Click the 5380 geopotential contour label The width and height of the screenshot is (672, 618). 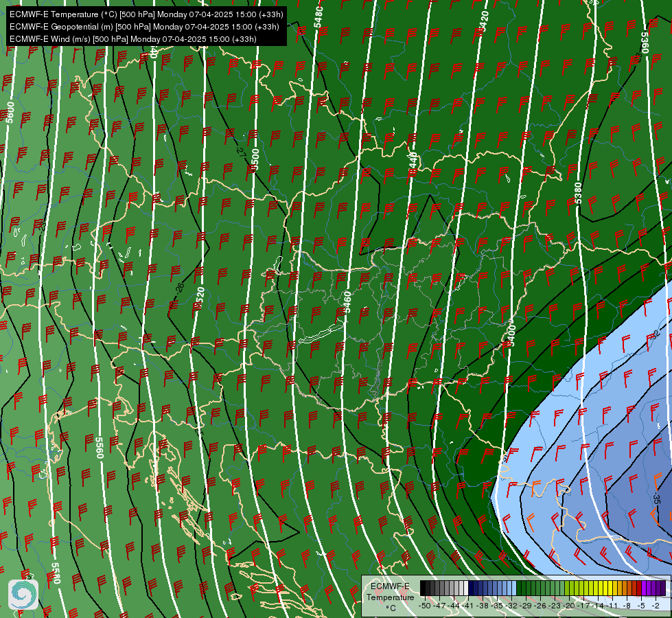pos(578,194)
